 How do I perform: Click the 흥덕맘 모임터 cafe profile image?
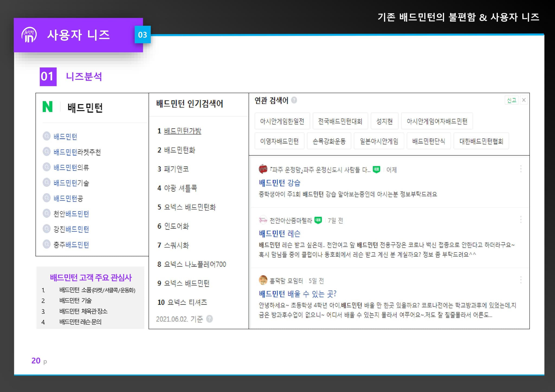pyautogui.click(x=263, y=280)
